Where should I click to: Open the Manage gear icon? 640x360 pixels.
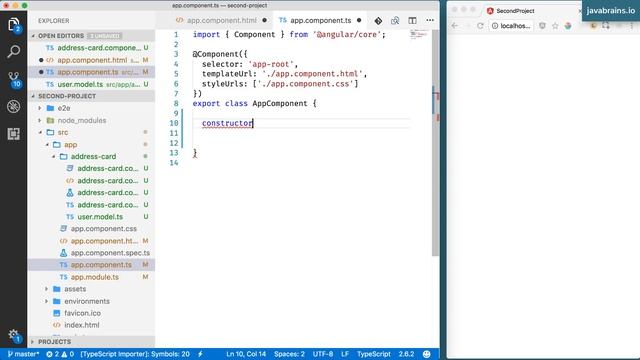point(13,335)
